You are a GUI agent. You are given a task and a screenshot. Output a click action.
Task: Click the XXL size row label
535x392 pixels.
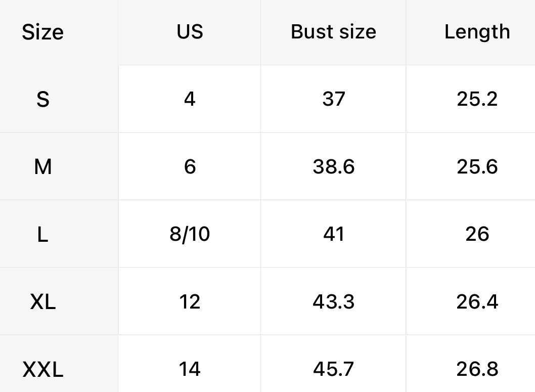pyautogui.click(x=43, y=370)
